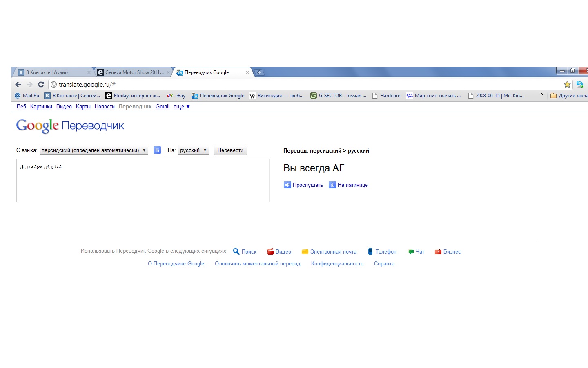
Task: Swap languages with the blue arrows icon
Action: click(x=157, y=150)
